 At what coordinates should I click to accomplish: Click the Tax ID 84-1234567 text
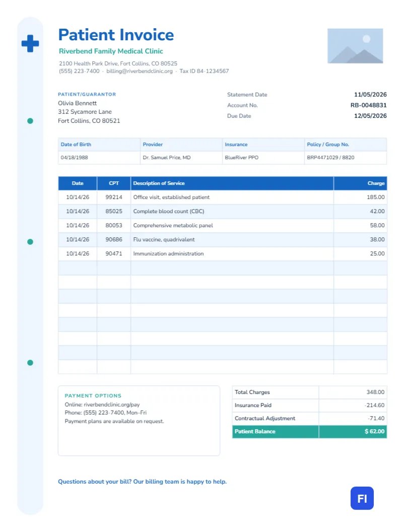(204, 71)
